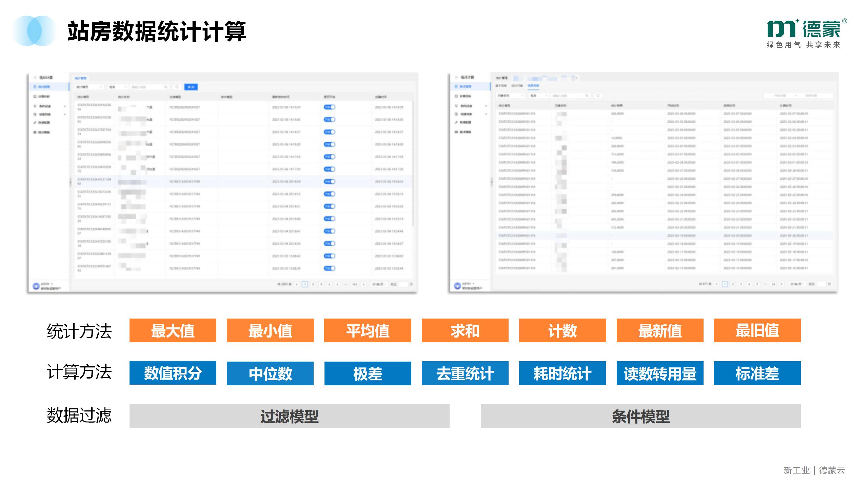Click the 条件过滤 funnel icon in left screenshot
This screenshot has width=868, height=488.
pyautogui.click(x=35, y=106)
